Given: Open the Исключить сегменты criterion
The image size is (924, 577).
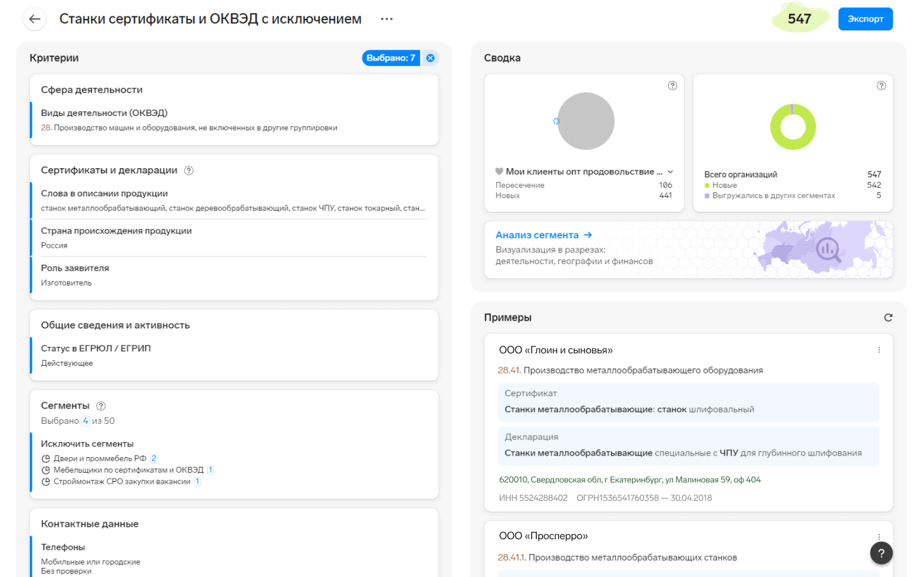Looking at the screenshot, I should tap(234, 462).
